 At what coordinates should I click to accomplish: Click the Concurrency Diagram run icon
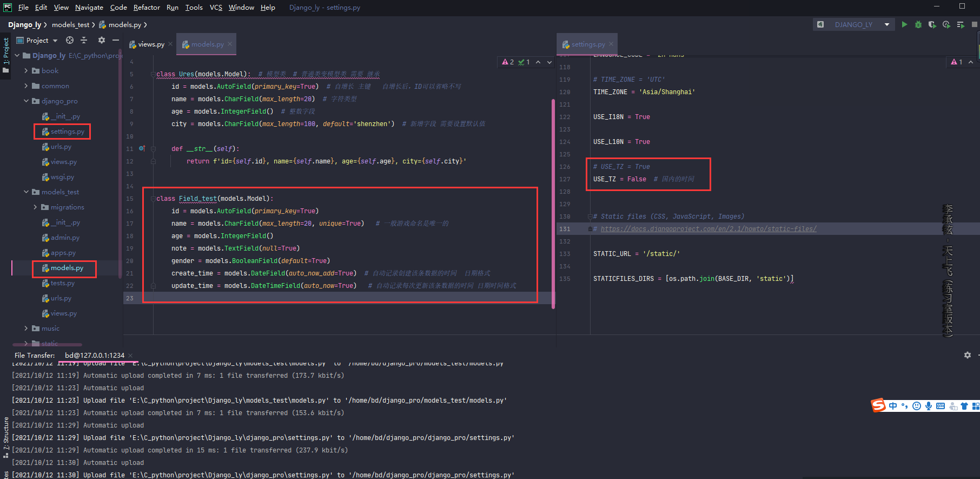pyautogui.click(x=961, y=24)
